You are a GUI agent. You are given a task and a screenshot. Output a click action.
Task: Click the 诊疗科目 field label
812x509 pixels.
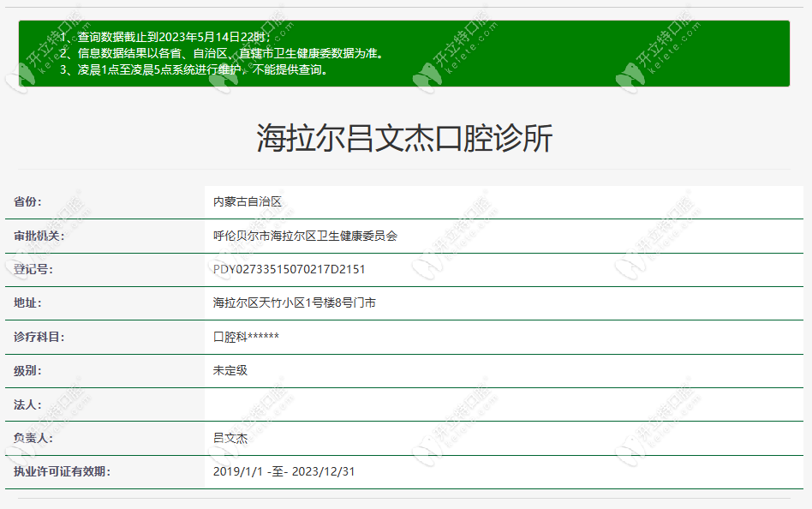39,337
